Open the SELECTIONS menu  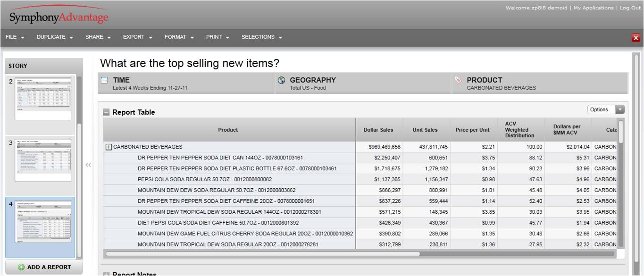tap(262, 37)
